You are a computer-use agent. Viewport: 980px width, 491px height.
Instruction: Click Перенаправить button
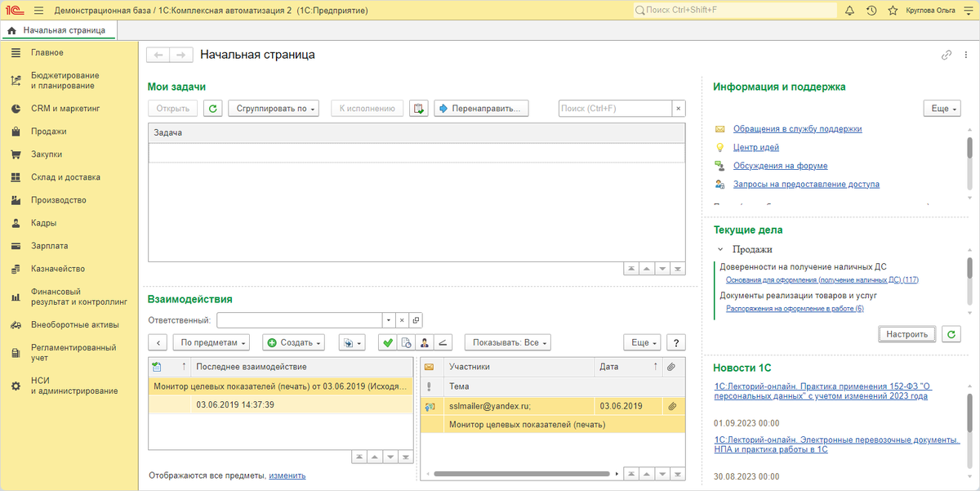tap(481, 108)
